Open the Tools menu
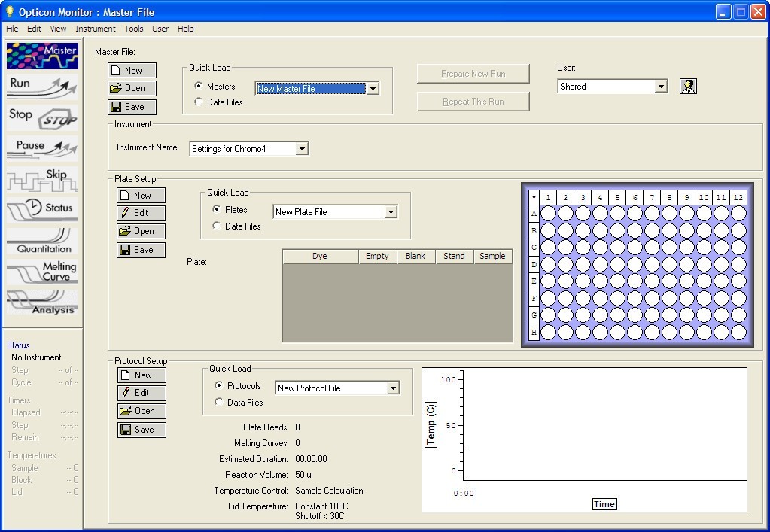Viewport: 770px width, 532px height. click(x=133, y=29)
